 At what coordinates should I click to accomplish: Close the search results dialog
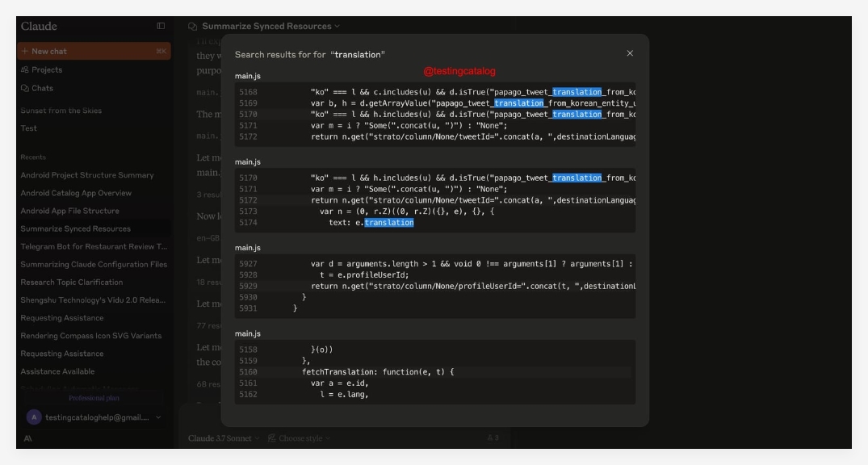point(630,53)
